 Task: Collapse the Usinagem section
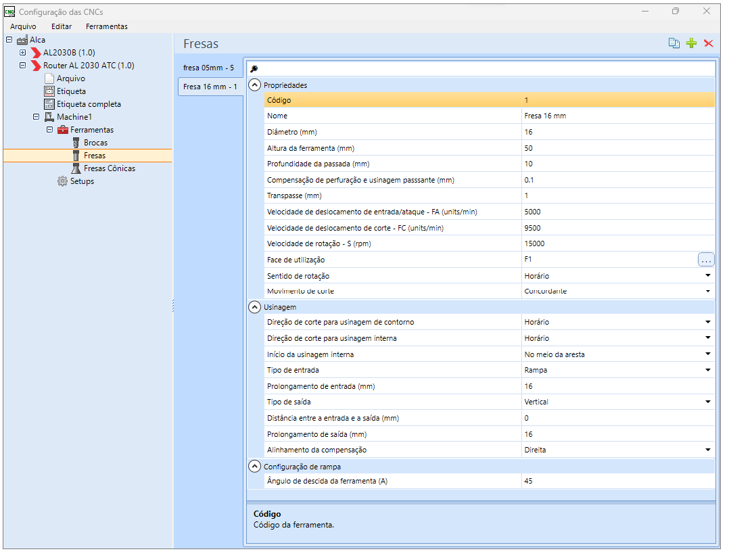[255, 307]
